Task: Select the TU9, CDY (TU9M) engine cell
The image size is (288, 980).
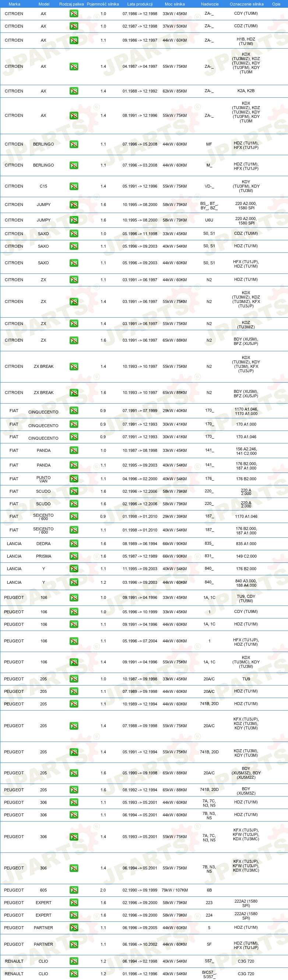Action: [246, 599]
